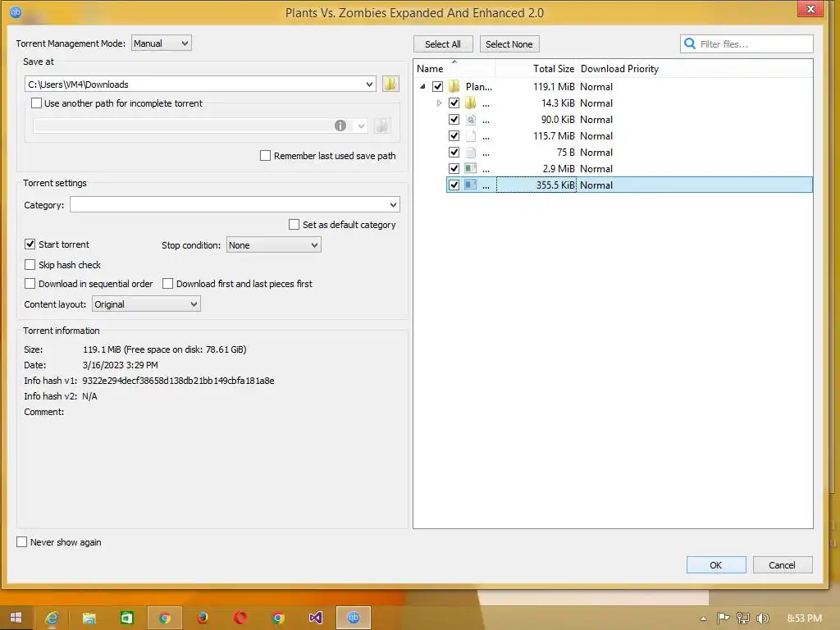840x630 pixels.
Task: Show hidden tray icons arrow
Action: click(703, 619)
